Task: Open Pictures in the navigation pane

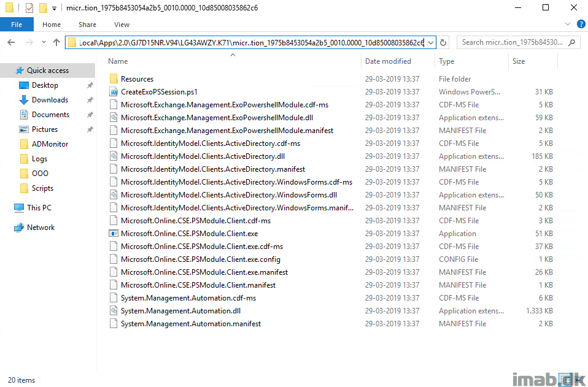Action: pyautogui.click(x=45, y=129)
